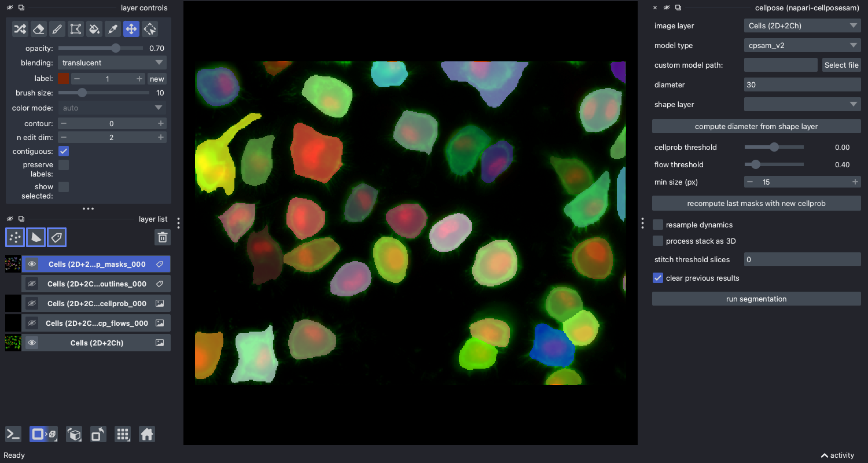Image resolution: width=868 pixels, height=463 pixels.
Task: Delete the selected layer with trash icon
Action: click(x=163, y=237)
